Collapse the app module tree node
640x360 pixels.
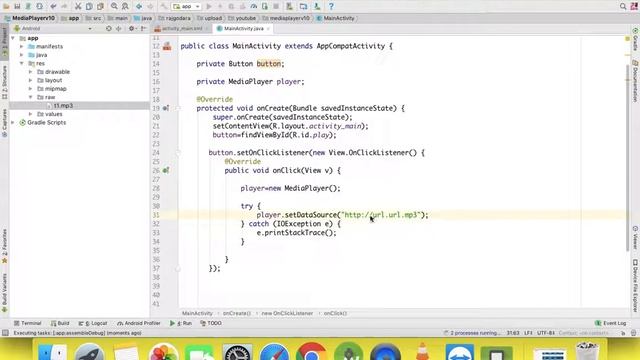pyautogui.click(x=13, y=38)
